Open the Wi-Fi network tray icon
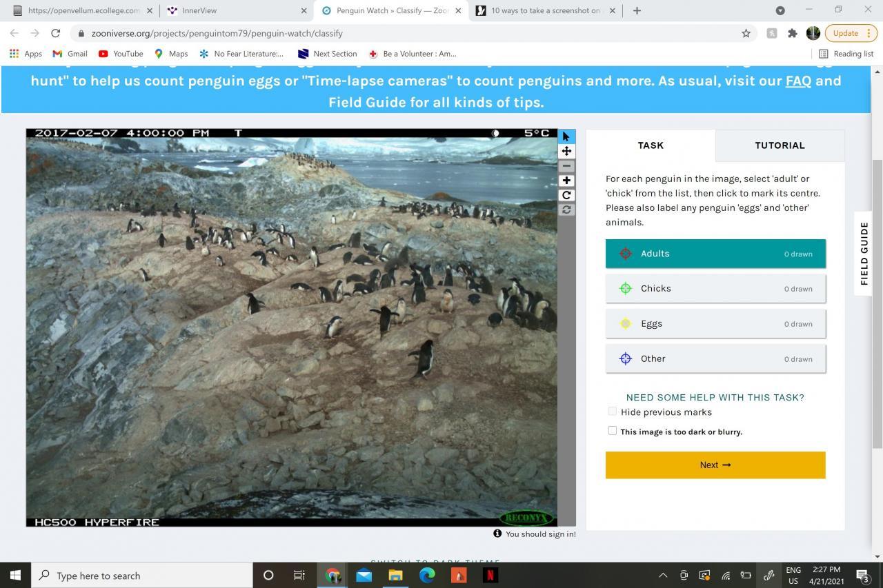Screen dimensions: 883x588 726,575
